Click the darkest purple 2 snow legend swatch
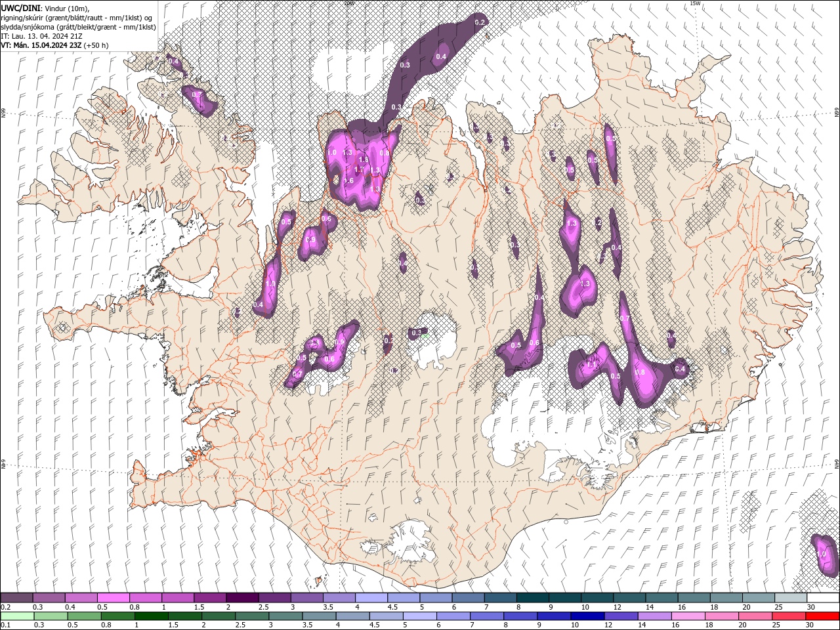The width and height of the screenshot is (840, 630). click(x=242, y=598)
